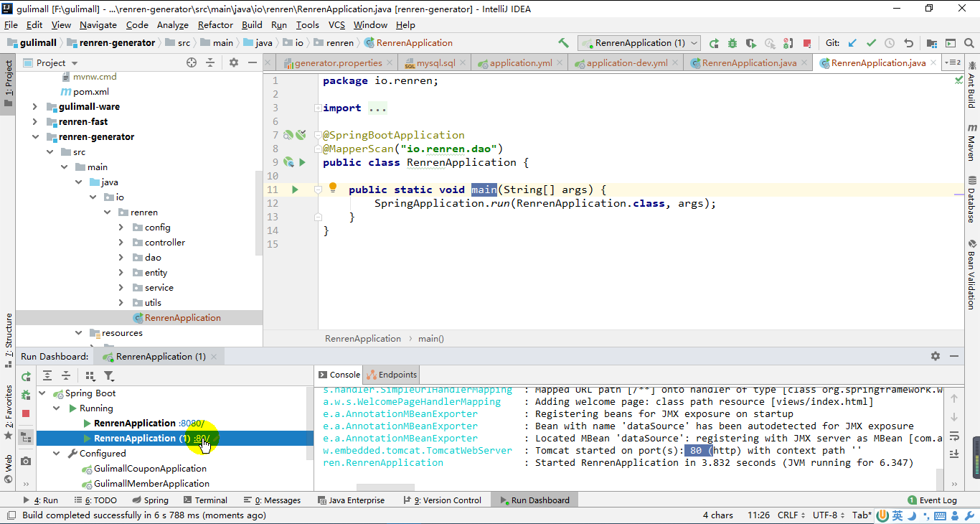The image size is (980, 524).
Task: Click Locate/Scroll from Source in Project panel
Action: pyautogui.click(x=192, y=63)
